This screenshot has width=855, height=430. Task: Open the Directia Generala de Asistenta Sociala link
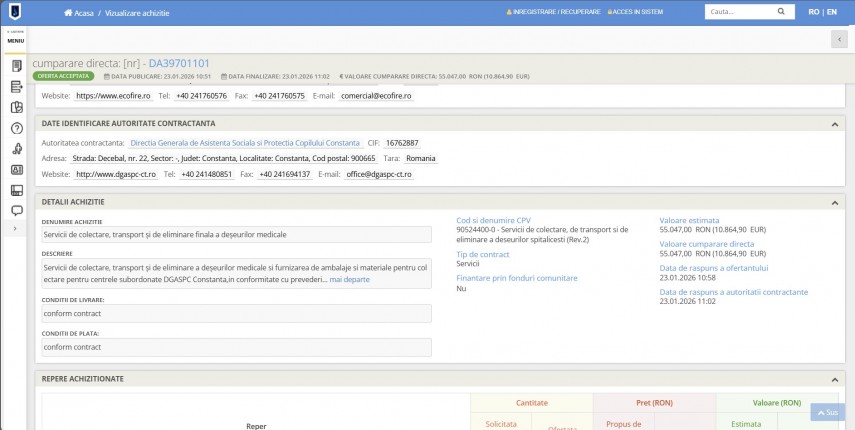pyautogui.click(x=245, y=143)
